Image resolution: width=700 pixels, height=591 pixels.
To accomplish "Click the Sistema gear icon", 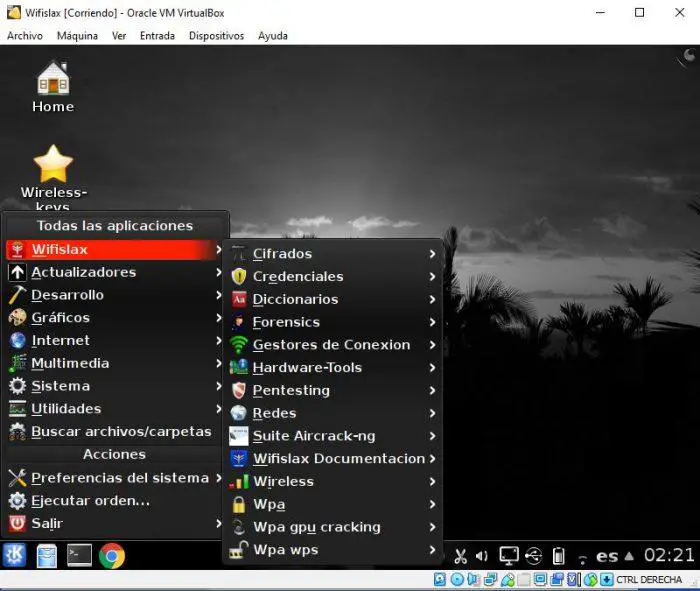I will click(17, 386).
